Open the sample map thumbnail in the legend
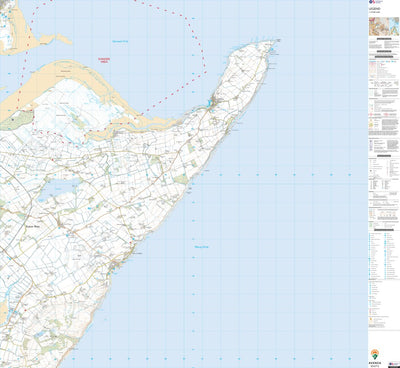 pos(384,26)
